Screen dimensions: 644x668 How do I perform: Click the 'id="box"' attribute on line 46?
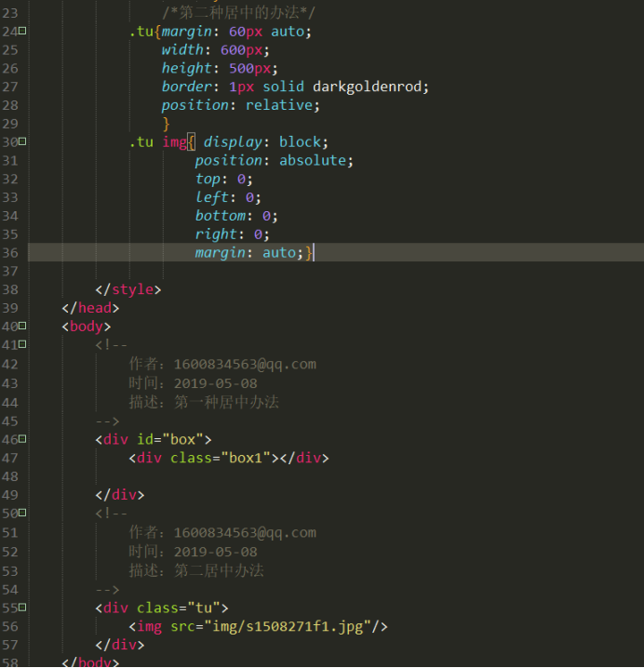point(170,439)
